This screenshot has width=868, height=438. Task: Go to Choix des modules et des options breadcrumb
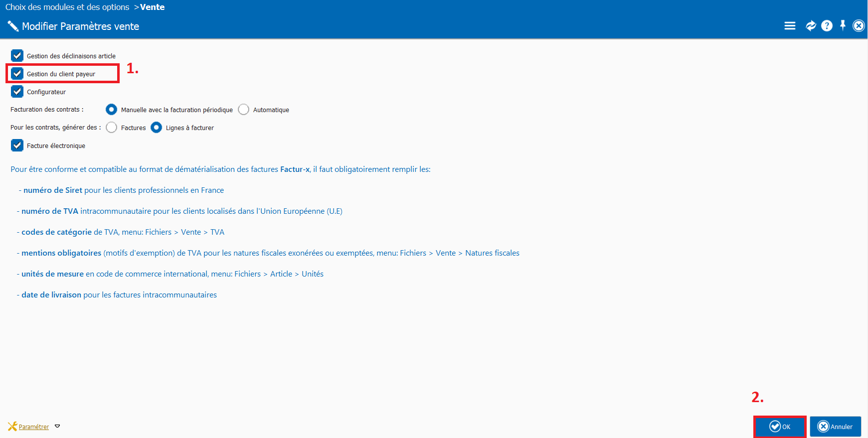click(x=67, y=7)
